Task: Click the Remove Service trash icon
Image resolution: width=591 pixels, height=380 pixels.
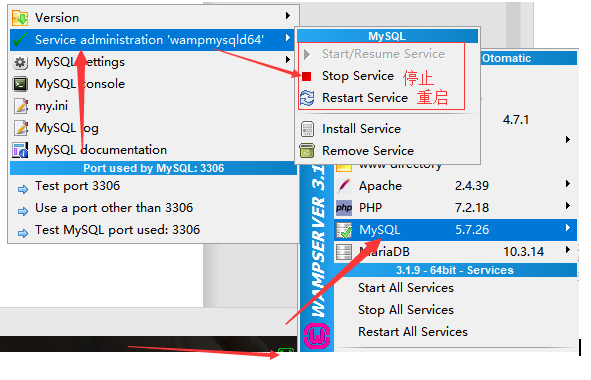Action: point(307,151)
